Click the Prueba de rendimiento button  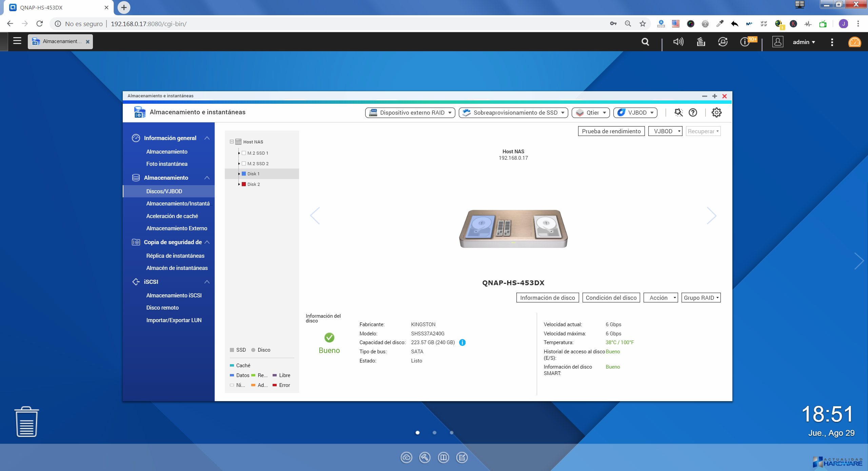(611, 131)
